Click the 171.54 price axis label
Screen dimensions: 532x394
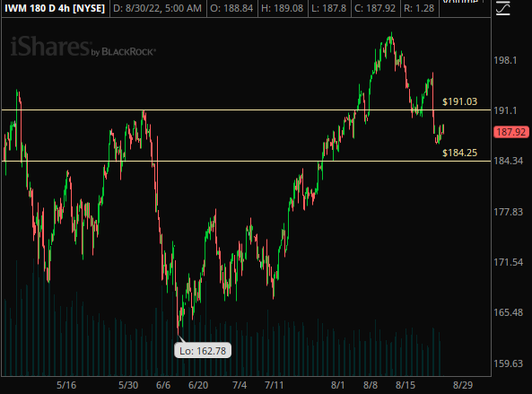coord(509,262)
